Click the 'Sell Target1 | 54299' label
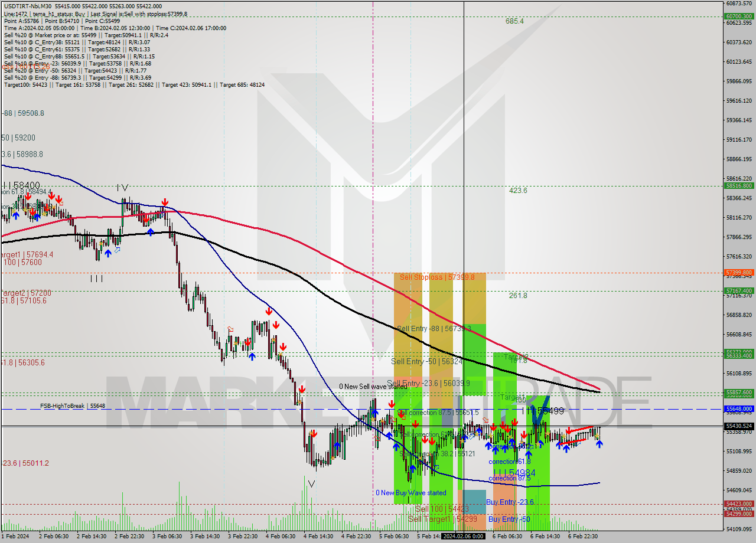 [x=442, y=519]
